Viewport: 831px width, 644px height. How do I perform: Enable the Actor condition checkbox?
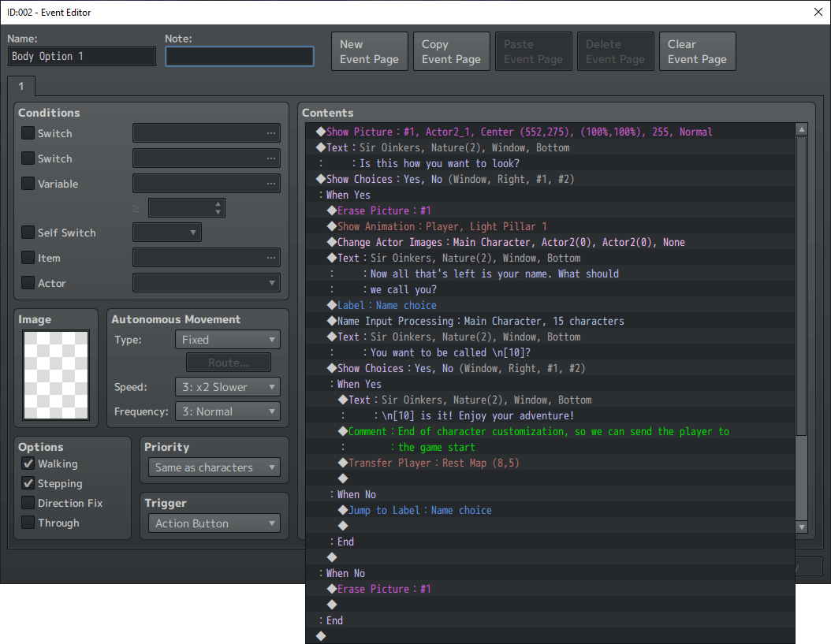pos(28,282)
